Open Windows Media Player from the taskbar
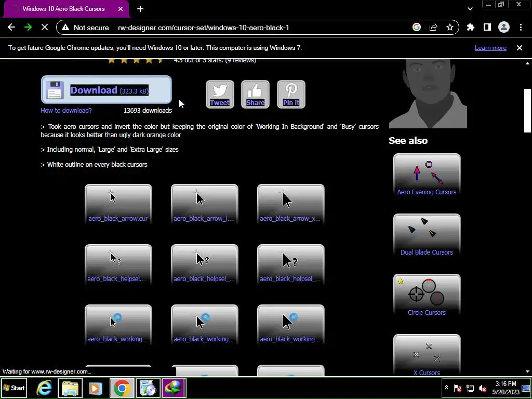The image size is (532, 399). click(x=96, y=388)
